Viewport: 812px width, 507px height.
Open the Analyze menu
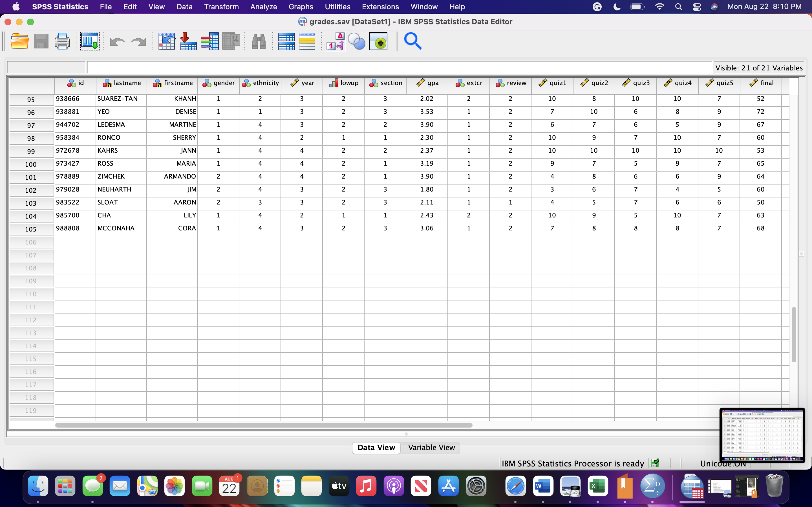[264, 7]
